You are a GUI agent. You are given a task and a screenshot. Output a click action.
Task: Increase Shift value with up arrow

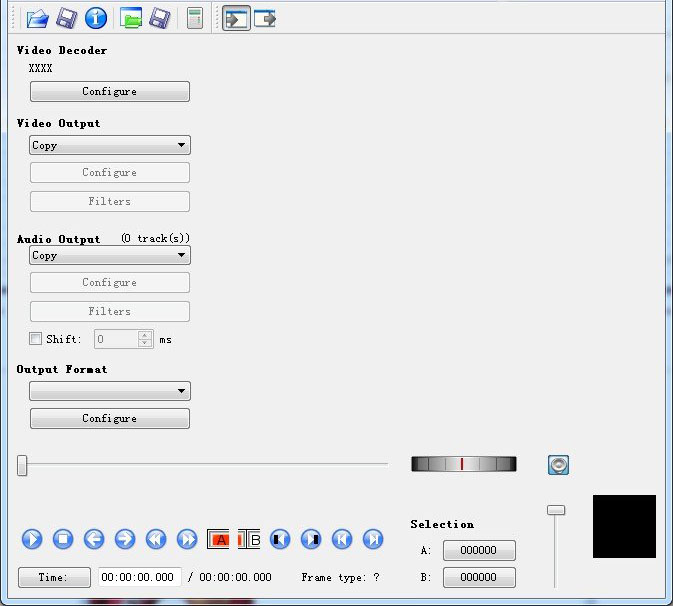[x=145, y=335]
